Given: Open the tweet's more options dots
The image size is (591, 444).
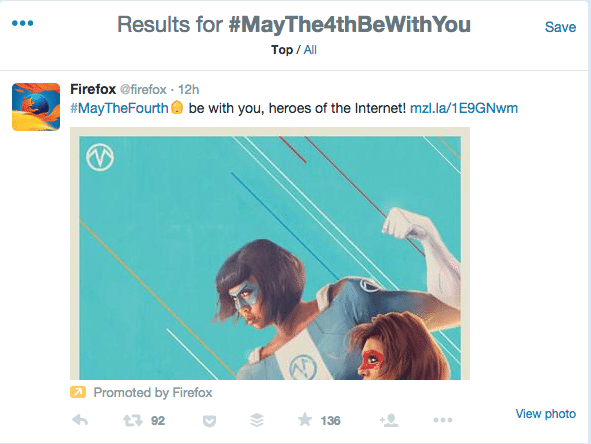Looking at the screenshot, I should click(443, 420).
